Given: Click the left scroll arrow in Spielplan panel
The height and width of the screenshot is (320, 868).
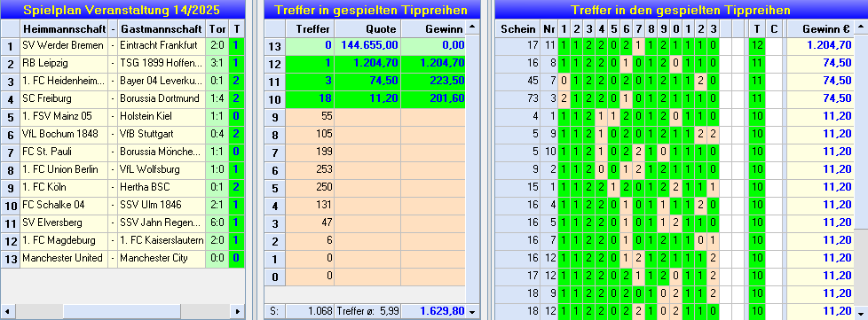Looking at the screenshot, I should 6,311.
